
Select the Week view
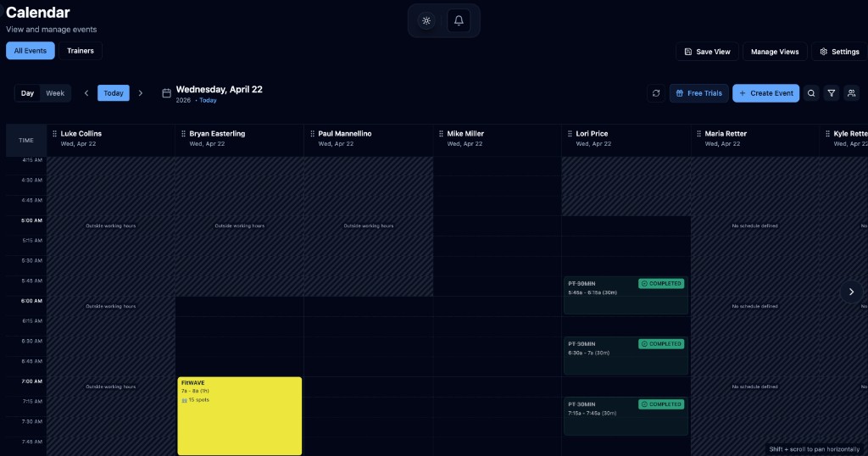[x=55, y=93]
